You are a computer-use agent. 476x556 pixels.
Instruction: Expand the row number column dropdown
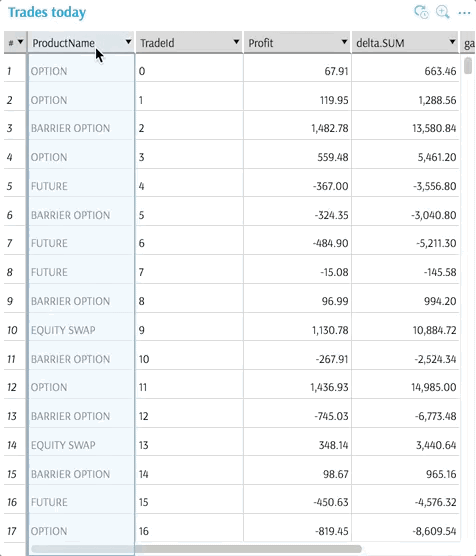coord(21,42)
